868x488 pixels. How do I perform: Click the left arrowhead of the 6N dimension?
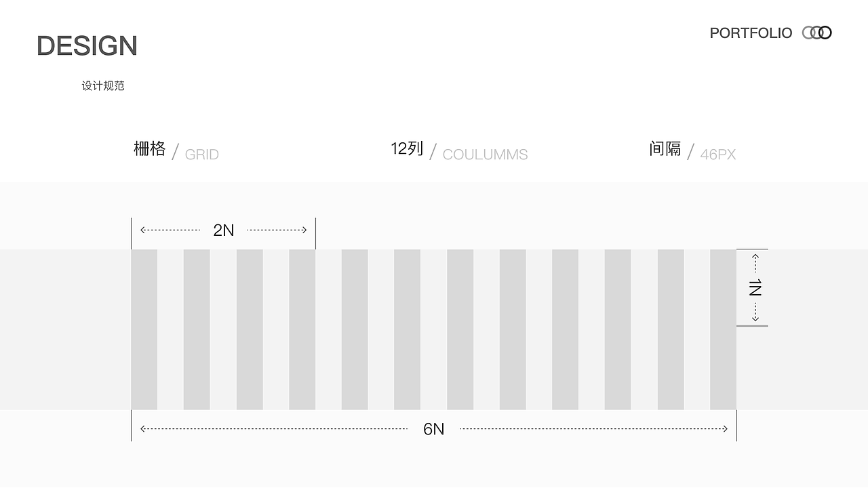pos(143,429)
